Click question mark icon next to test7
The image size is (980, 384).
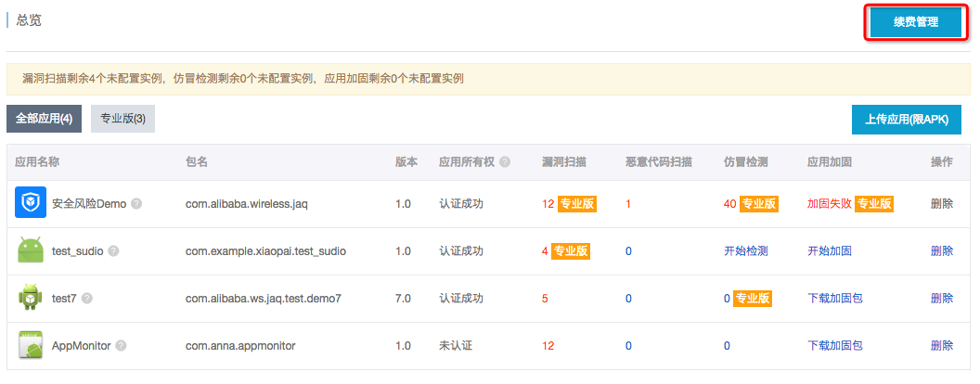[x=87, y=299]
